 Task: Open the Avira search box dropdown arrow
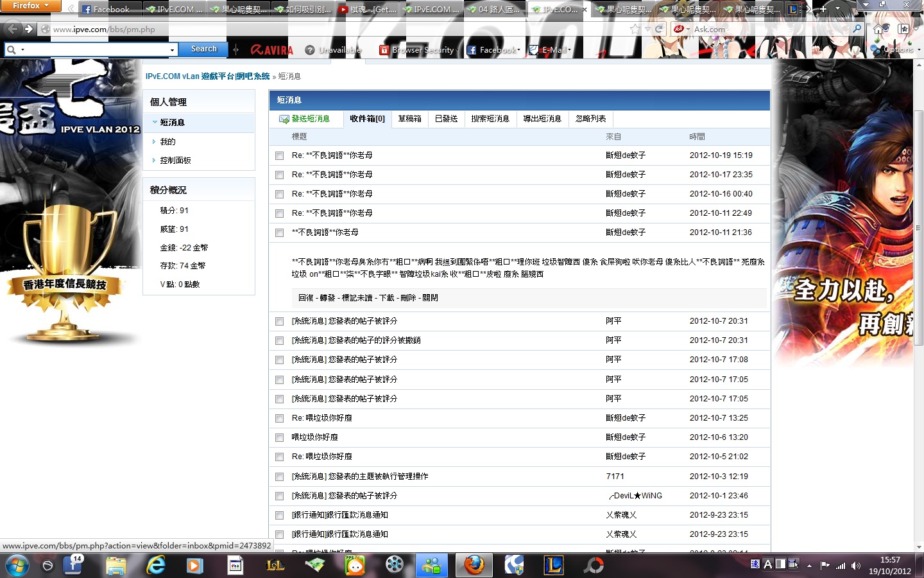click(x=172, y=49)
